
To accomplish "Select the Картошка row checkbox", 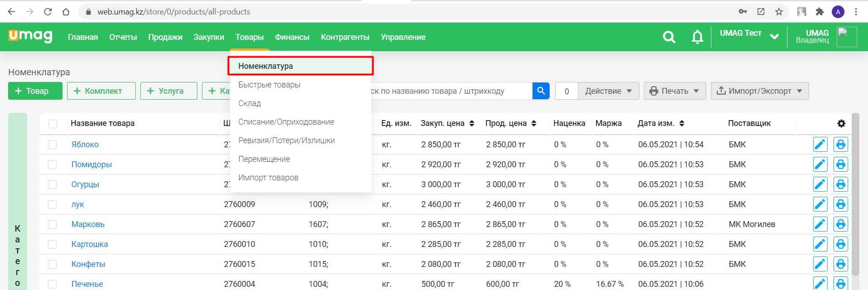I will tap(53, 244).
